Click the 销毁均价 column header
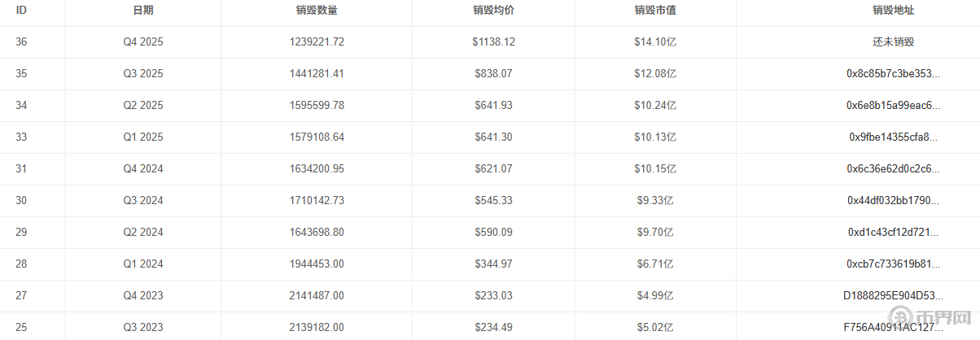The width and height of the screenshot is (980, 340). pyautogui.click(x=493, y=11)
